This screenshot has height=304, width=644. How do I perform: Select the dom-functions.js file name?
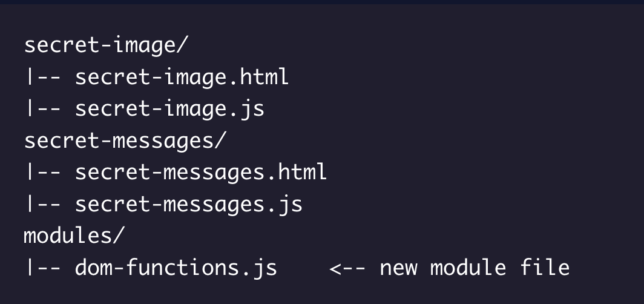tap(176, 268)
